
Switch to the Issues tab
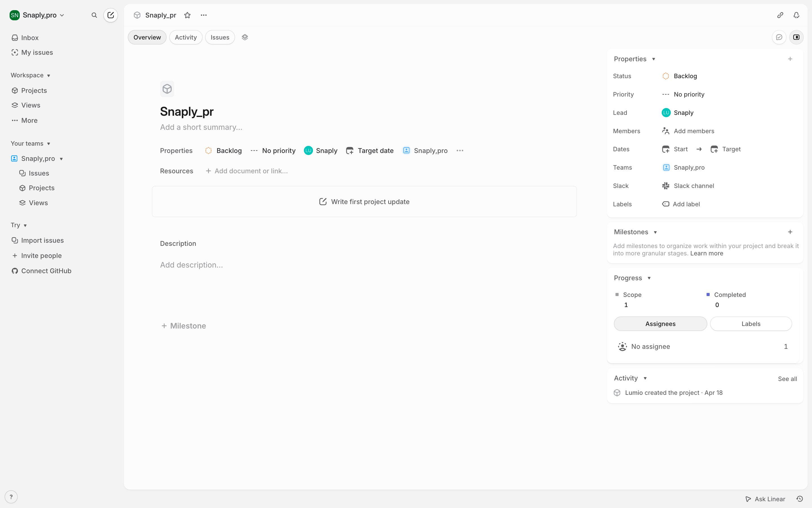click(x=220, y=37)
